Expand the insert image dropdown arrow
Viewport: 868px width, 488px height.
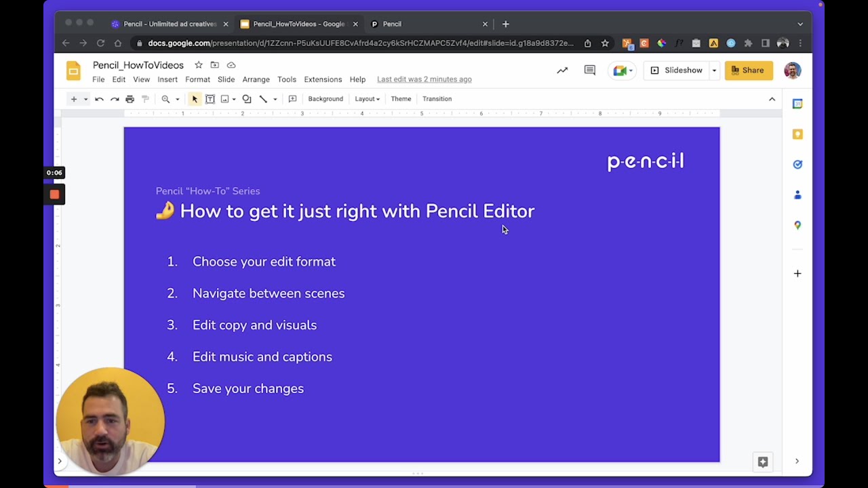[234, 99]
